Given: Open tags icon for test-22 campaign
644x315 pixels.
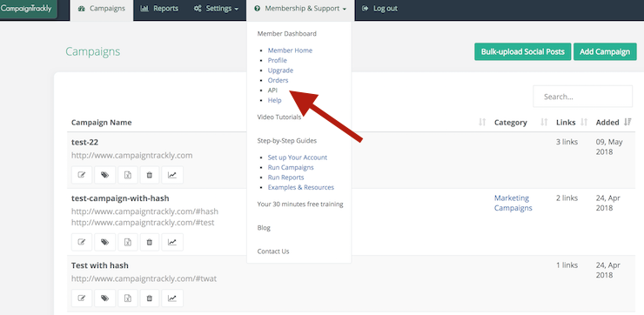Looking at the screenshot, I should (x=104, y=175).
